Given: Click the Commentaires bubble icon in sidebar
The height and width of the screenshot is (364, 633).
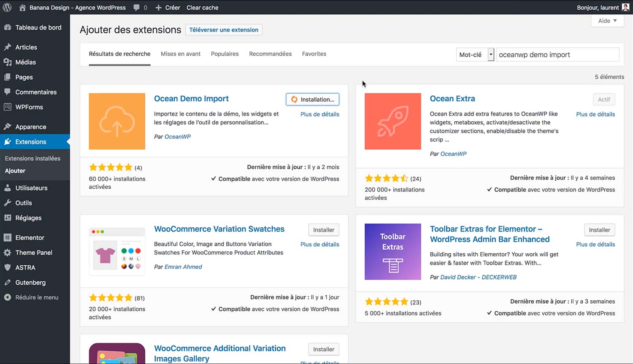Looking at the screenshot, I should click(x=8, y=92).
